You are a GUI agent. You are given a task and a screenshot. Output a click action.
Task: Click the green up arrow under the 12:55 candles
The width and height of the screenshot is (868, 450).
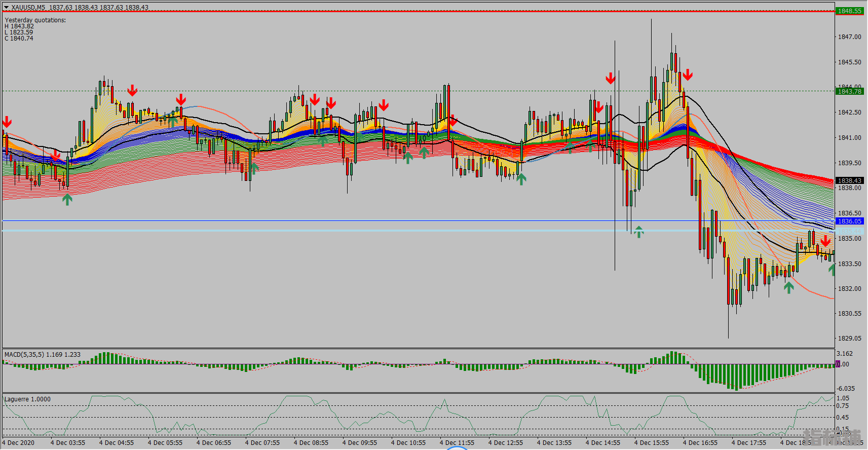point(521,178)
